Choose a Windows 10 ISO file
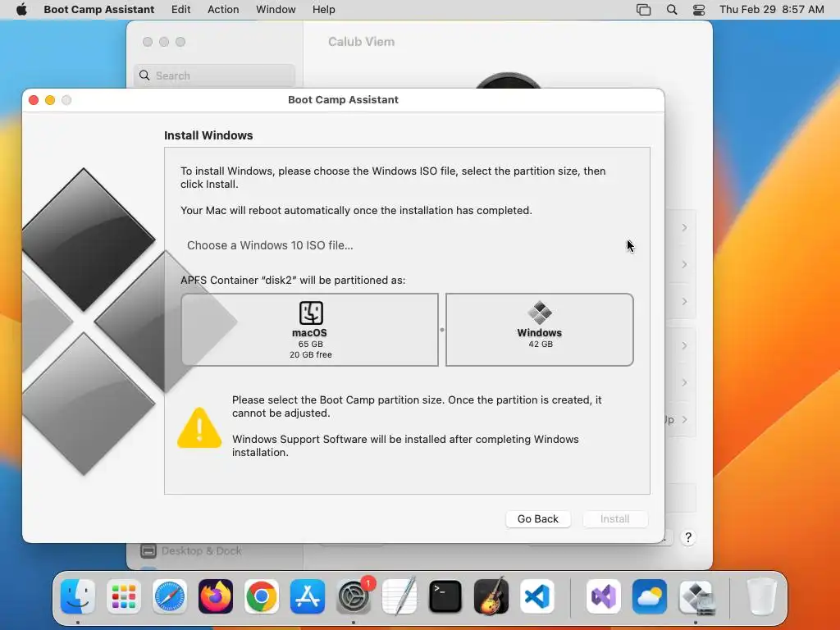 pos(270,245)
